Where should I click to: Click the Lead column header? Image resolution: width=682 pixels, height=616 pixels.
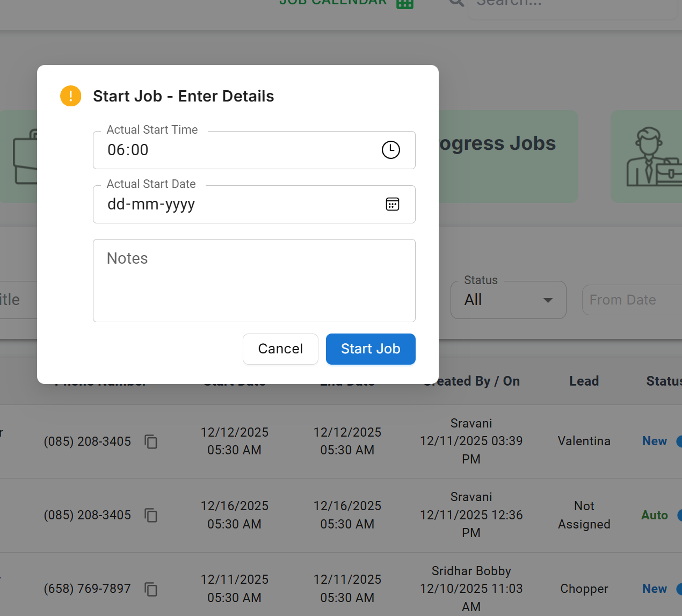click(x=584, y=381)
